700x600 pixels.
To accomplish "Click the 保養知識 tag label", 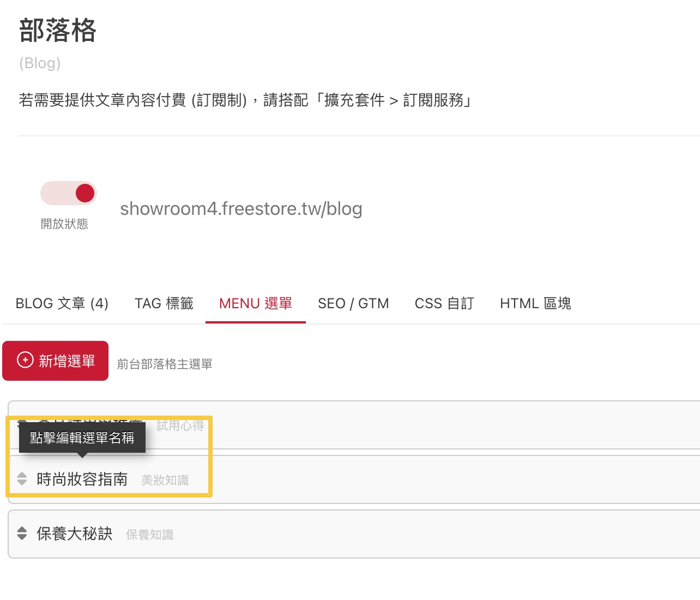I will (150, 535).
